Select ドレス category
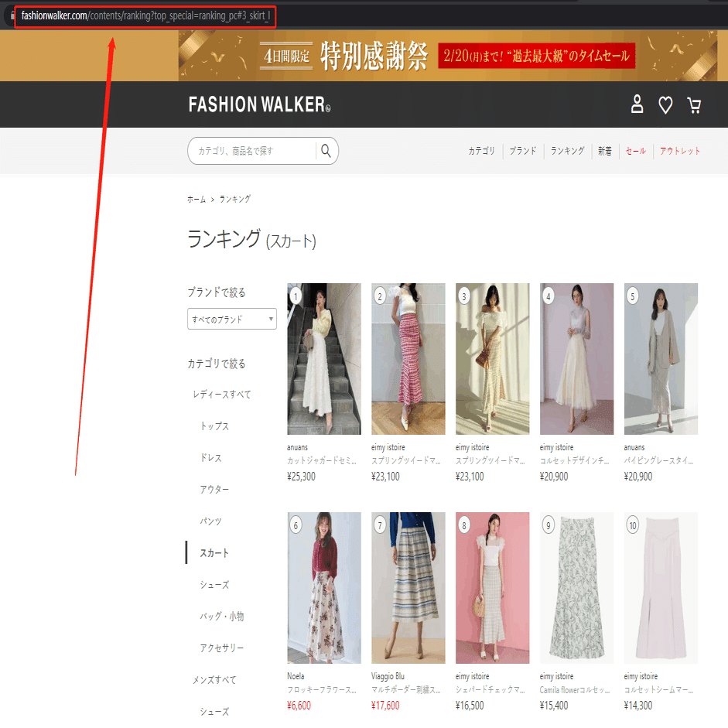This screenshot has width=728, height=728. coord(210,458)
